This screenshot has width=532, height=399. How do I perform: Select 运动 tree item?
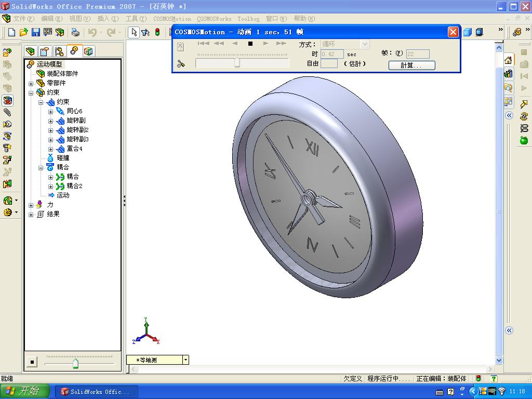tap(63, 195)
